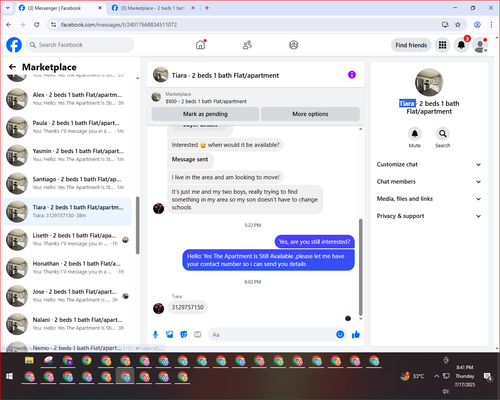Screen dimensions: 500x400
Task: Expand Media, files and links section
Action: [x=429, y=199]
